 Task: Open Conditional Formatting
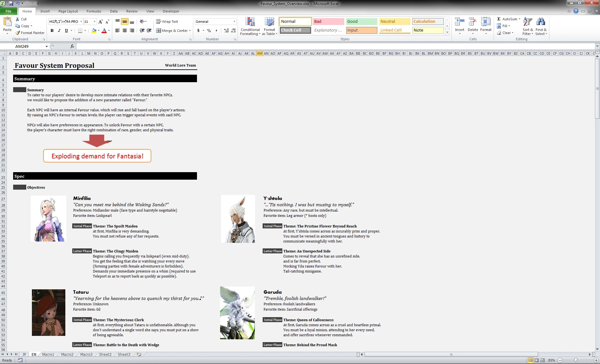point(250,27)
